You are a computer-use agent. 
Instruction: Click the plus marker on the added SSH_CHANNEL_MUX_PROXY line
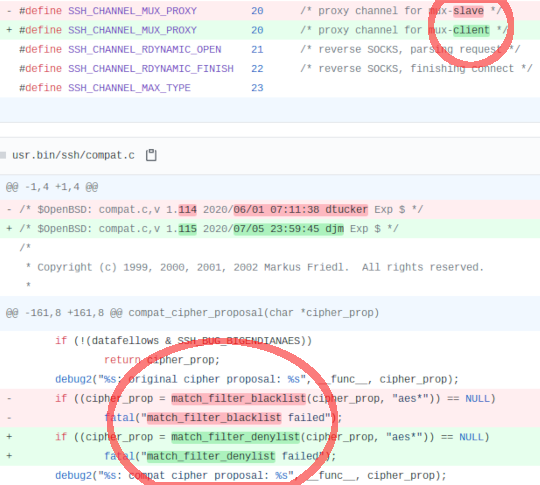point(9,30)
